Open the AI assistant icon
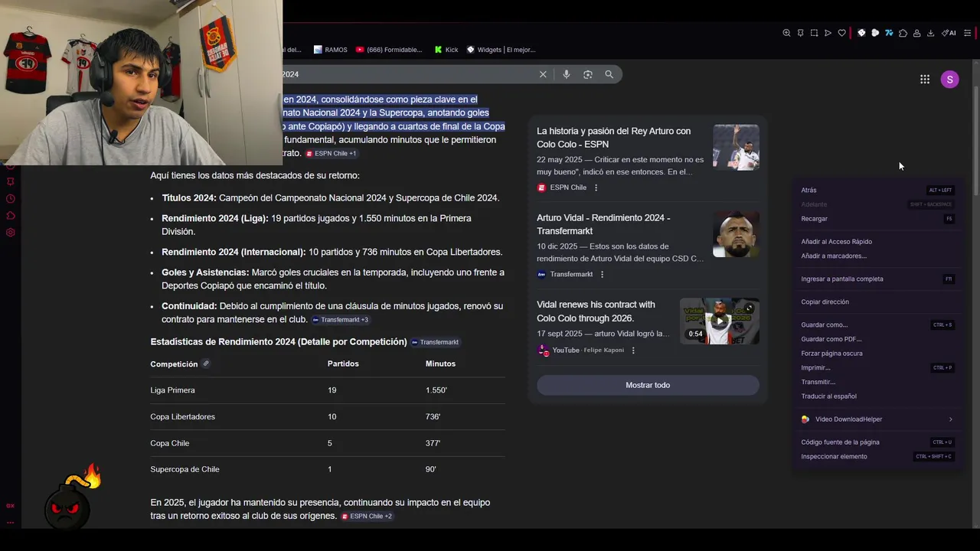The height and width of the screenshot is (551, 980). point(949,33)
